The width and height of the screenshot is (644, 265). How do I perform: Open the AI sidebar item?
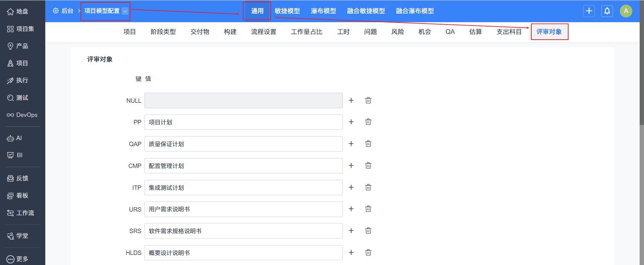point(14,138)
